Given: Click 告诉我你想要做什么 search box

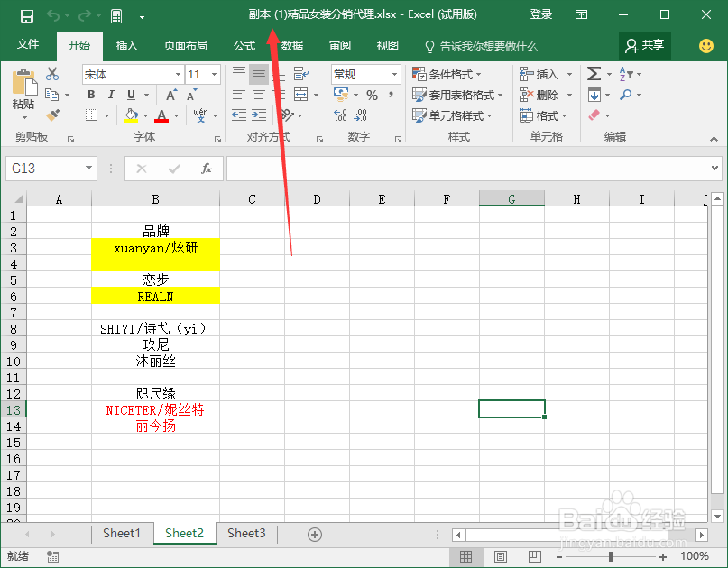Looking at the screenshot, I should 482,46.
